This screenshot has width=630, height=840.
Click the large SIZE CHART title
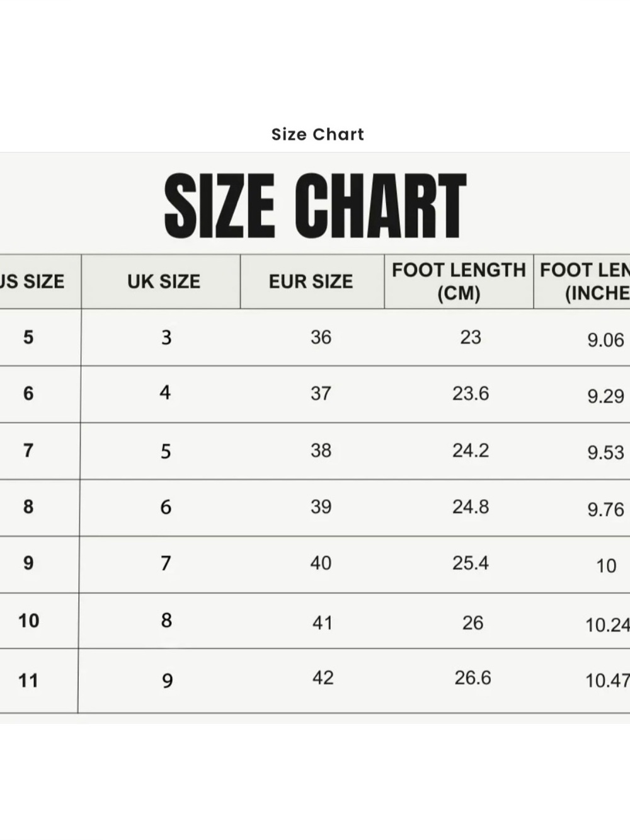315,205
